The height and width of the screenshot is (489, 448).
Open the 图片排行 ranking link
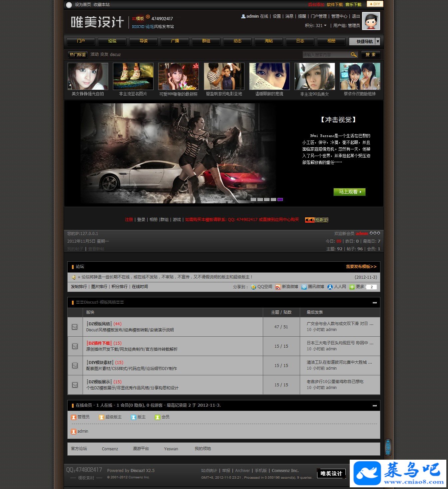99,287
